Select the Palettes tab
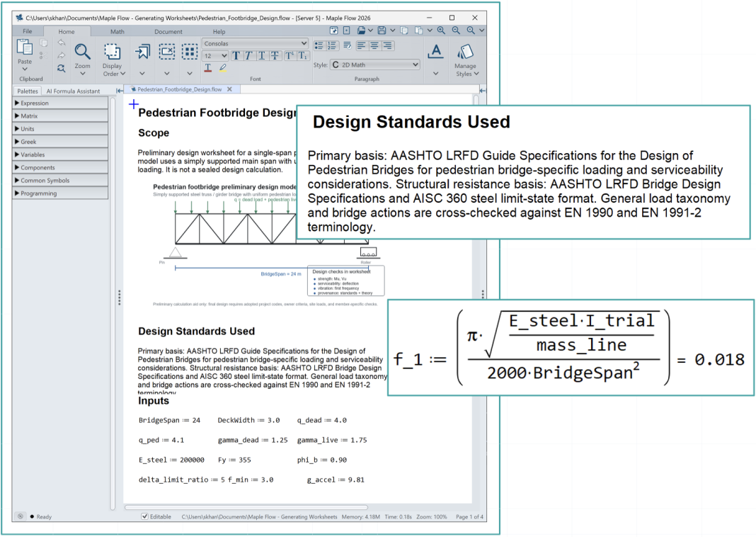756x537 pixels. (28, 91)
